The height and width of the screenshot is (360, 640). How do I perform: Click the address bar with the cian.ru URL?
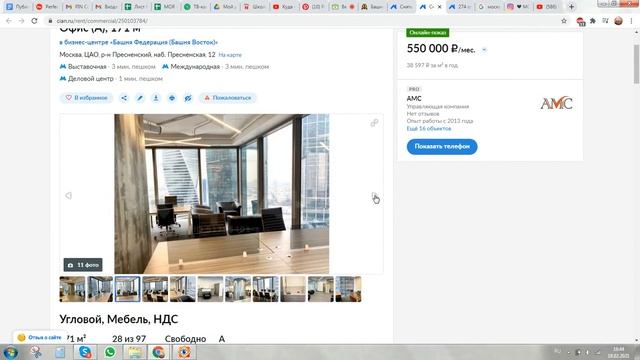302,21
